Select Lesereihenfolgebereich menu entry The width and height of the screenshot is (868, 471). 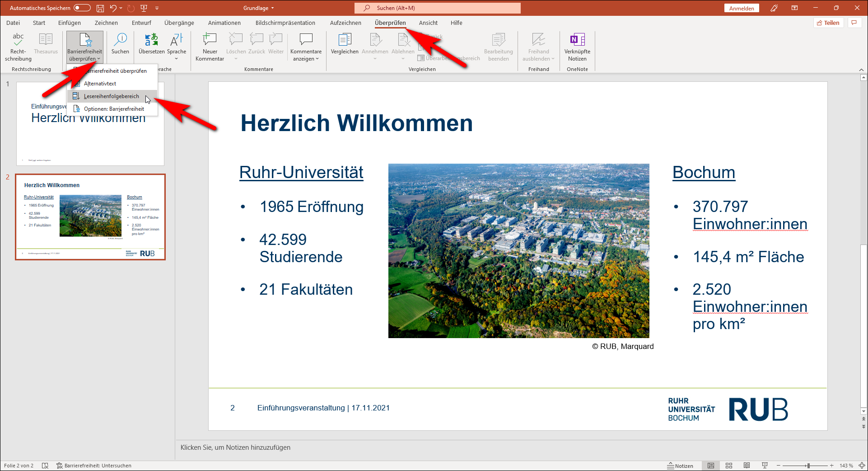(x=112, y=96)
